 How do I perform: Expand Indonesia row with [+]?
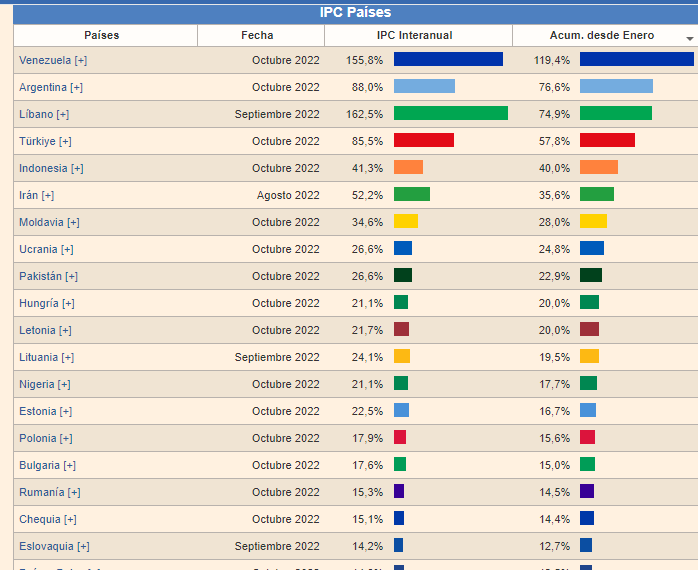coord(77,168)
